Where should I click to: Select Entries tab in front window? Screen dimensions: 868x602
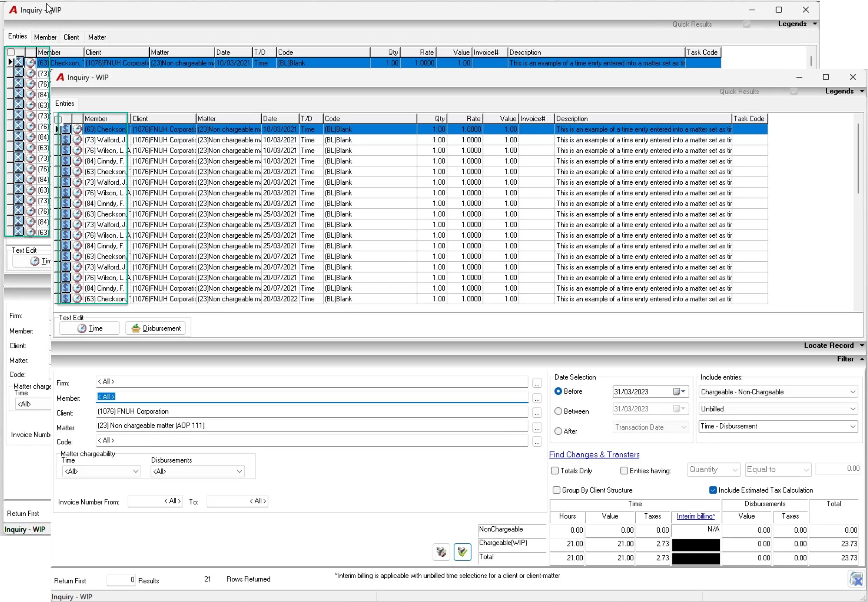click(65, 103)
